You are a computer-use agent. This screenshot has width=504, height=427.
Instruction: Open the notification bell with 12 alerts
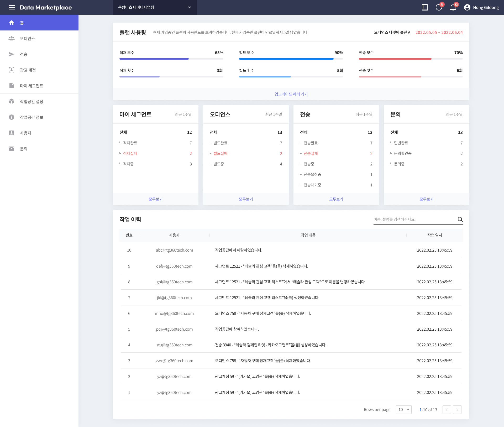[x=453, y=7]
